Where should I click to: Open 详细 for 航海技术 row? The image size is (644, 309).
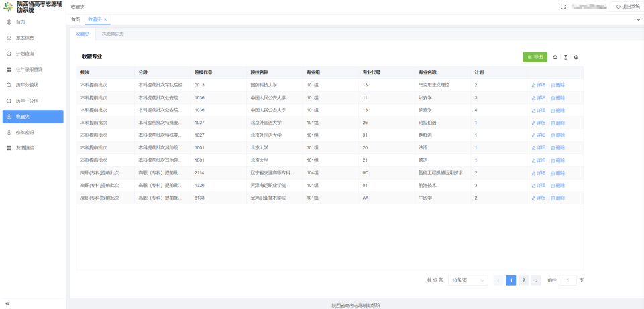coord(539,186)
